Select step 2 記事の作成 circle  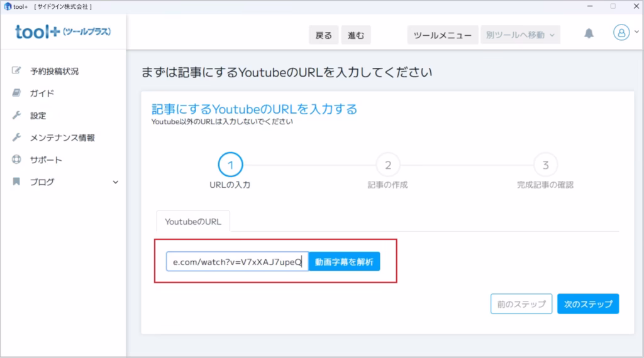tap(388, 165)
